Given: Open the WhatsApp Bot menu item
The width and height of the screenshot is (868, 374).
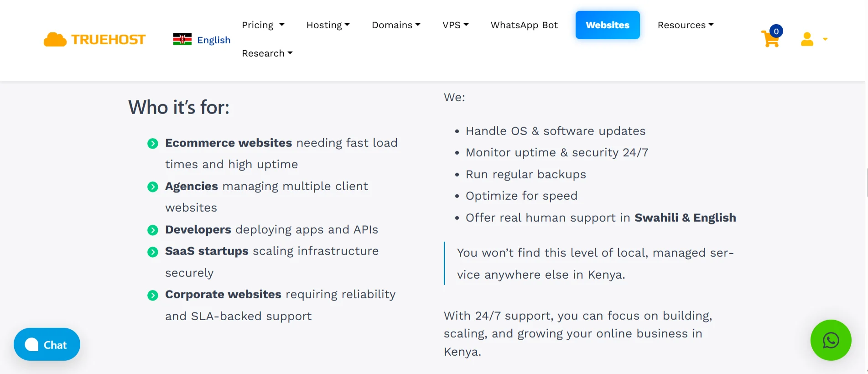Looking at the screenshot, I should (x=524, y=25).
